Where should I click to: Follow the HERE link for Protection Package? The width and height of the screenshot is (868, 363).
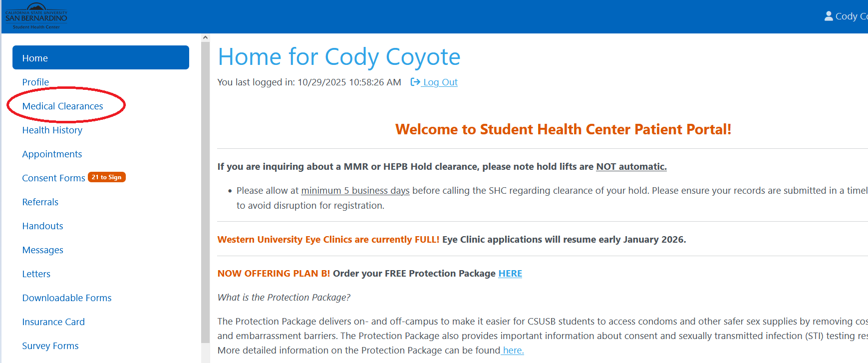pyautogui.click(x=510, y=273)
